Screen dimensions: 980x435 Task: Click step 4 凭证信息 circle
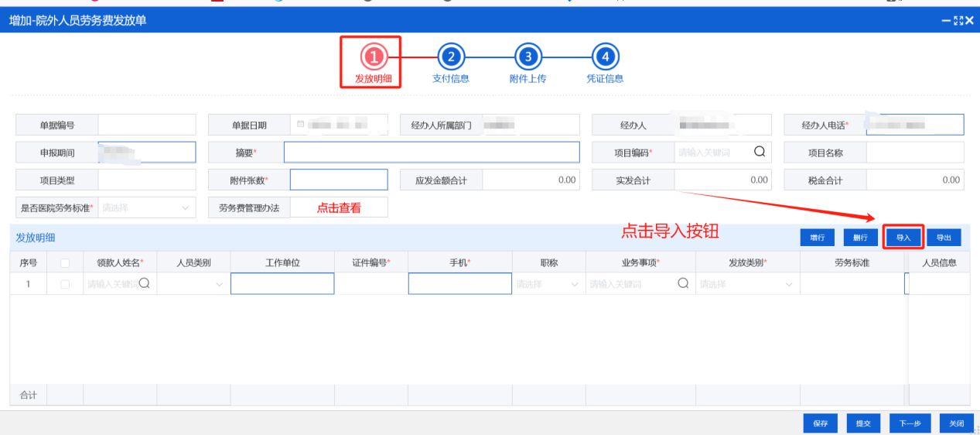click(605, 57)
